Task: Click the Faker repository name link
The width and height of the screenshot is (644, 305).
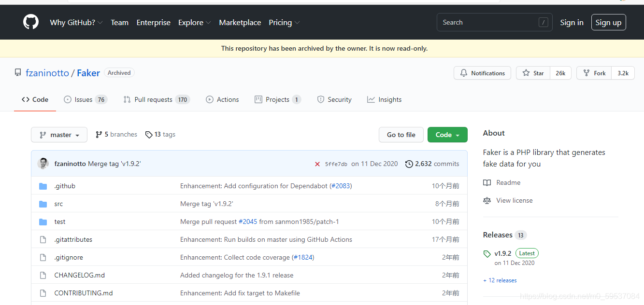Action: tap(88, 73)
